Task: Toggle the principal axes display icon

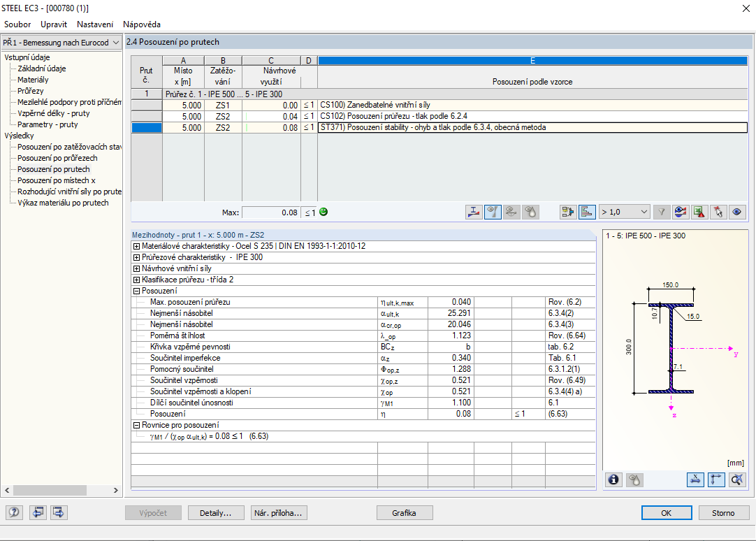Action: click(x=716, y=479)
